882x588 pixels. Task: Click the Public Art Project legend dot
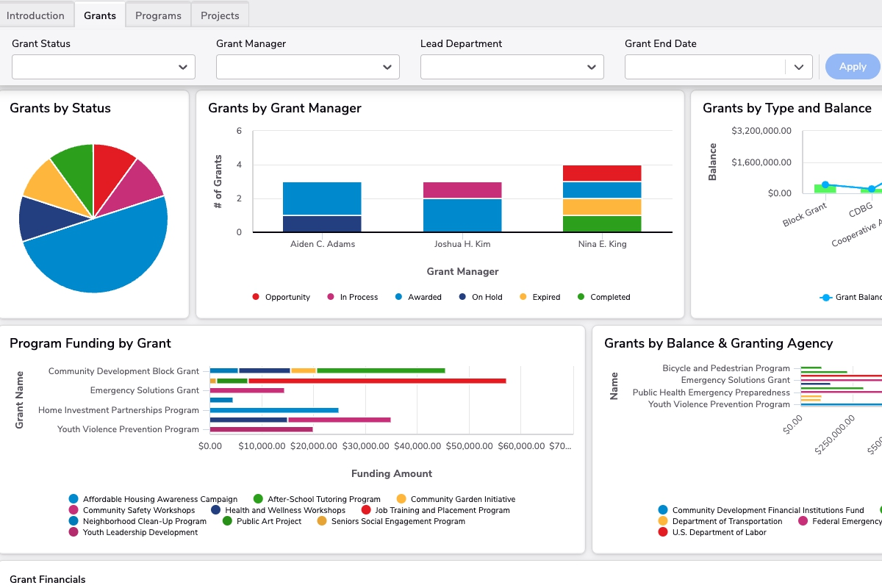point(227,521)
